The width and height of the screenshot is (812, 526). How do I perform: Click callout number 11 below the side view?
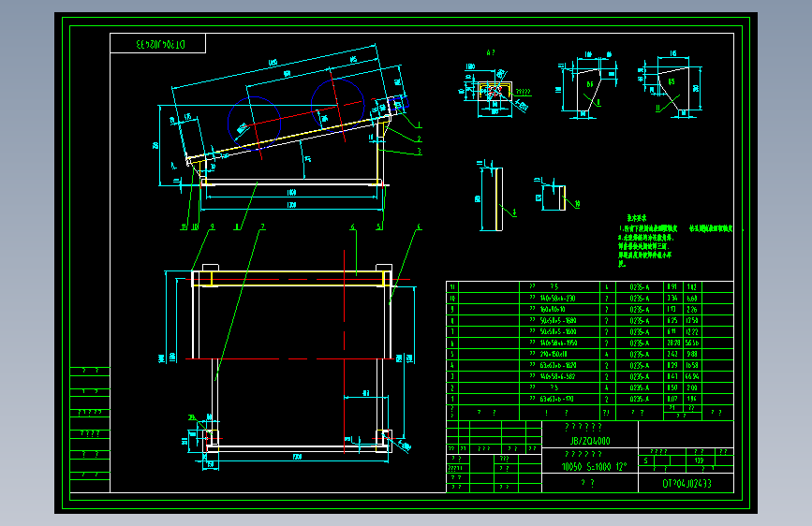(x=185, y=226)
